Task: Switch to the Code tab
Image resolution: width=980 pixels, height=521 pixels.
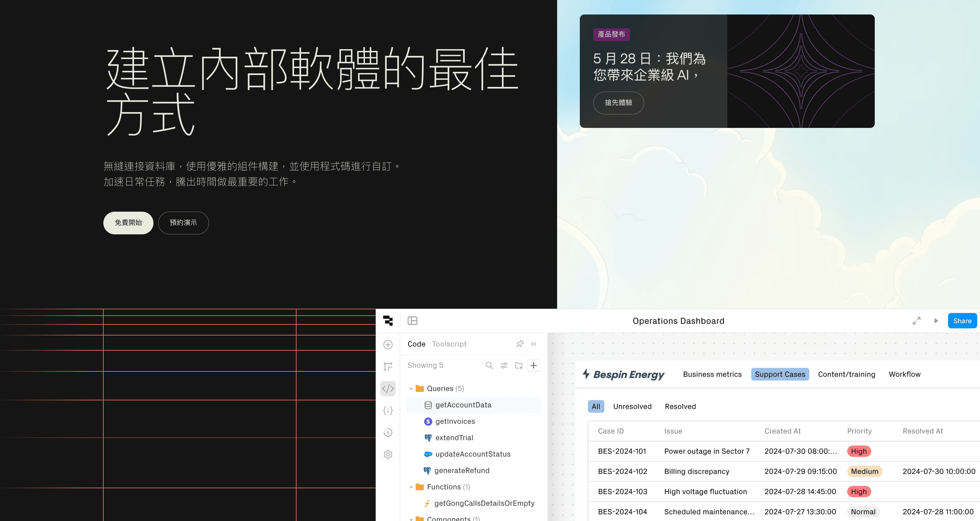Action: point(416,344)
